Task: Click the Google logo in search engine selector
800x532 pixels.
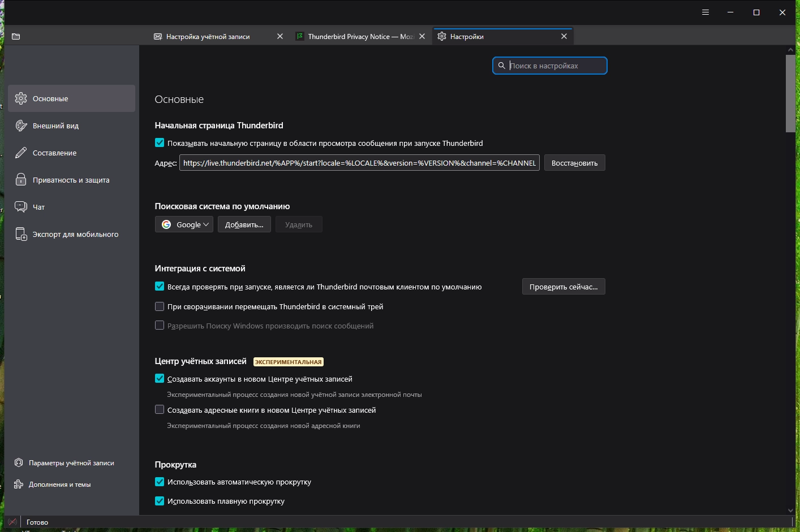Action: pos(166,224)
